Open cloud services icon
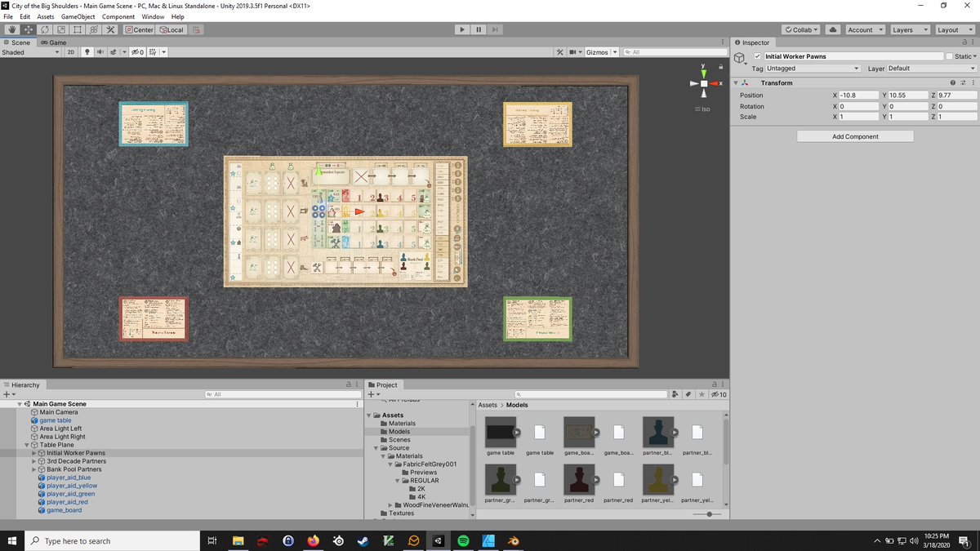This screenshot has width=980, height=551. tap(833, 29)
